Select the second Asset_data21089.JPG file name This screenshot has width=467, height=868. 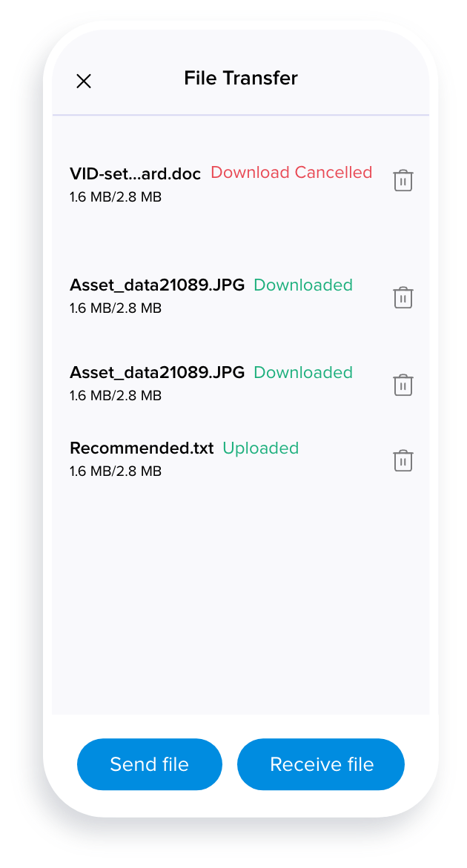[x=157, y=373]
